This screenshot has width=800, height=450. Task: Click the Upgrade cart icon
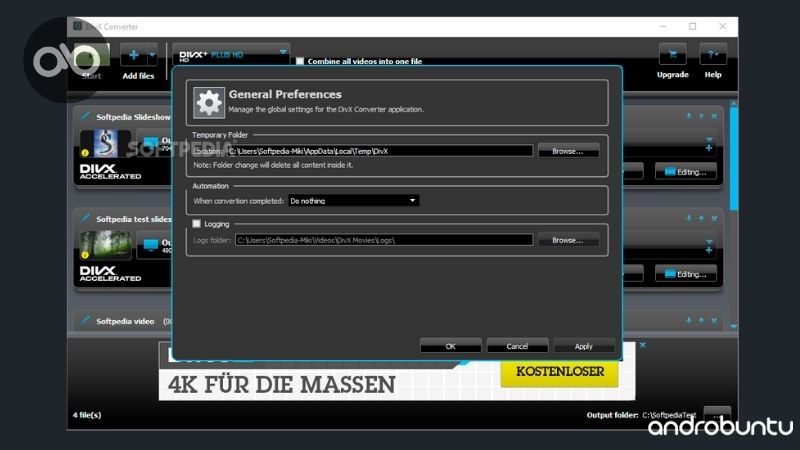672,54
